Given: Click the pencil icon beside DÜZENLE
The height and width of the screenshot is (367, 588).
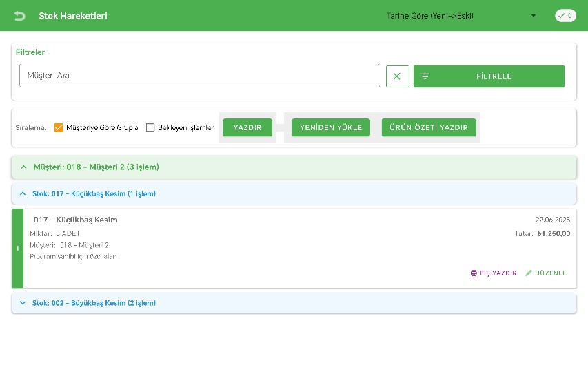Looking at the screenshot, I should 529,273.
